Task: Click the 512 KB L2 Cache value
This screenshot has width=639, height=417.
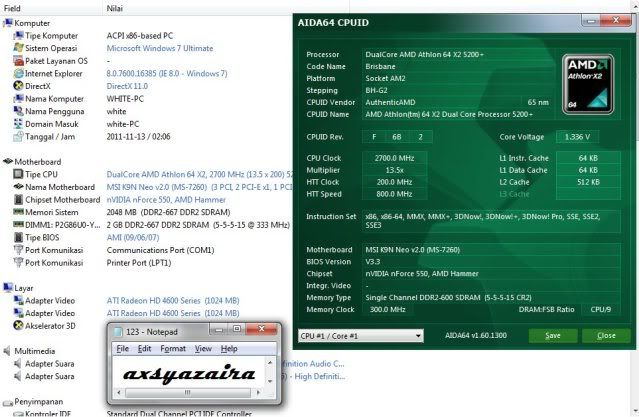Action: [588, 182]
